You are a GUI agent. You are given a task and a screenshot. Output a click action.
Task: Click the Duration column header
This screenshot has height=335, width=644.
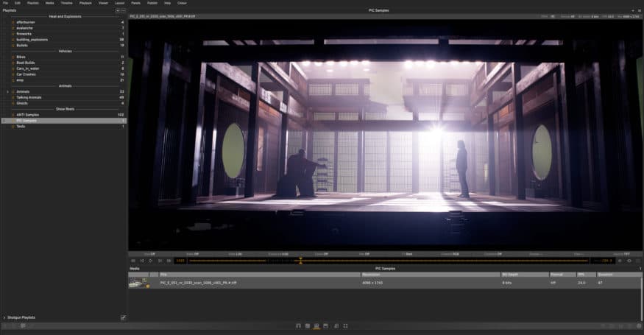point(606,274)
